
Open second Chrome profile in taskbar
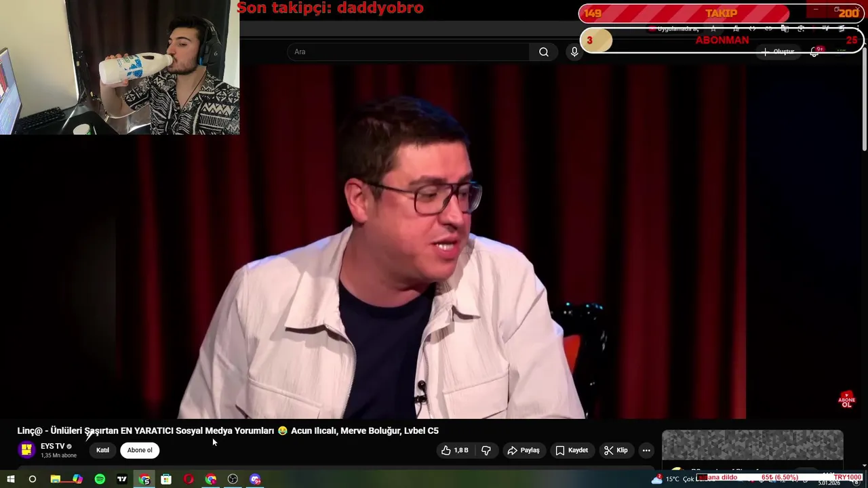point(211,479)
